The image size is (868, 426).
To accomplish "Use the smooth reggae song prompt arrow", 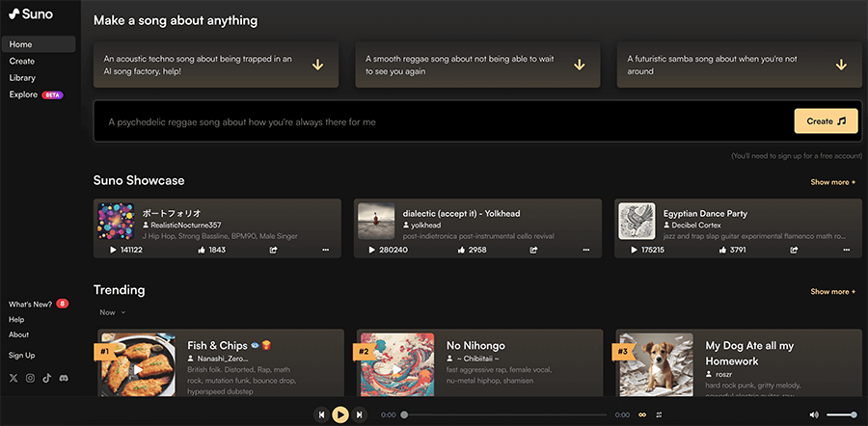I will point(580,66).
